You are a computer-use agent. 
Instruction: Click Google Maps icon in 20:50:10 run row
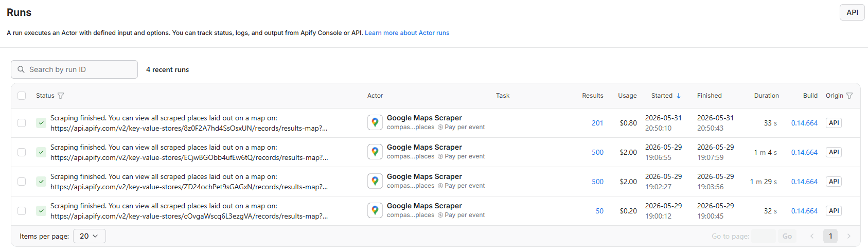point(375,122)
